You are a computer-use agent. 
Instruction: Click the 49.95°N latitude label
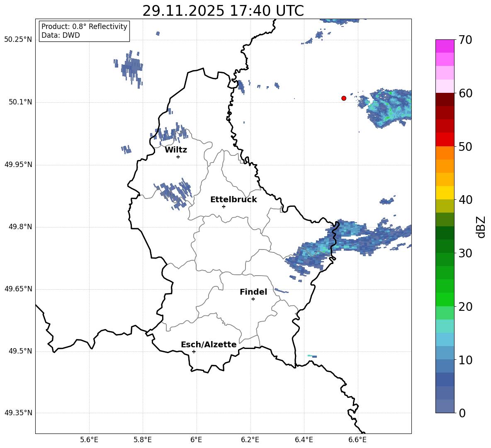click(x=18, y=164)
